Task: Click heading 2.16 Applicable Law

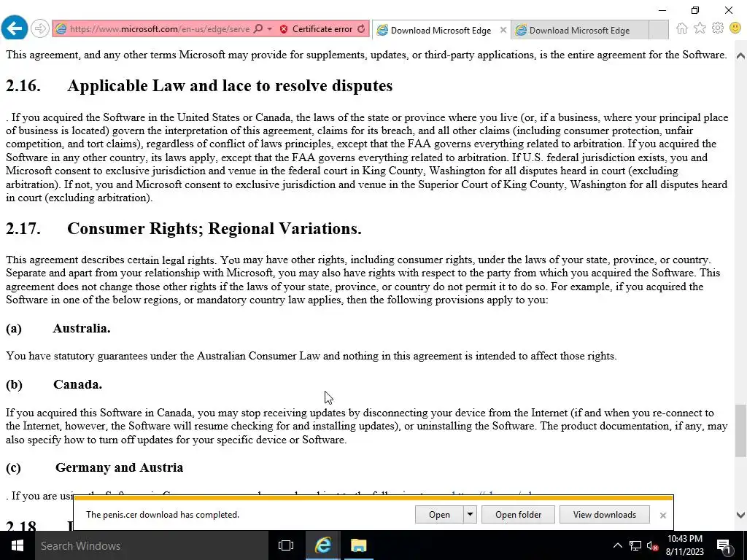Action: (x=199, y=86)
